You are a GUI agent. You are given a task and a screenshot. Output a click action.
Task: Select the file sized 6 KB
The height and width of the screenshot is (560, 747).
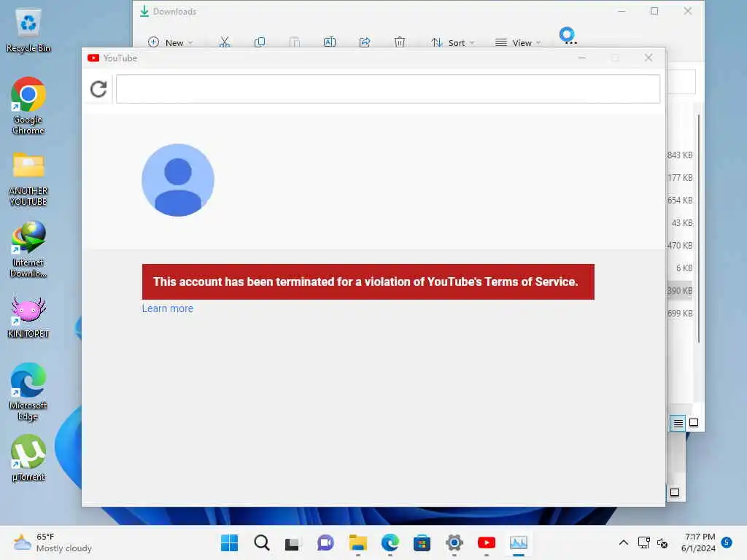pyautogui.click(x=684, y=268)
